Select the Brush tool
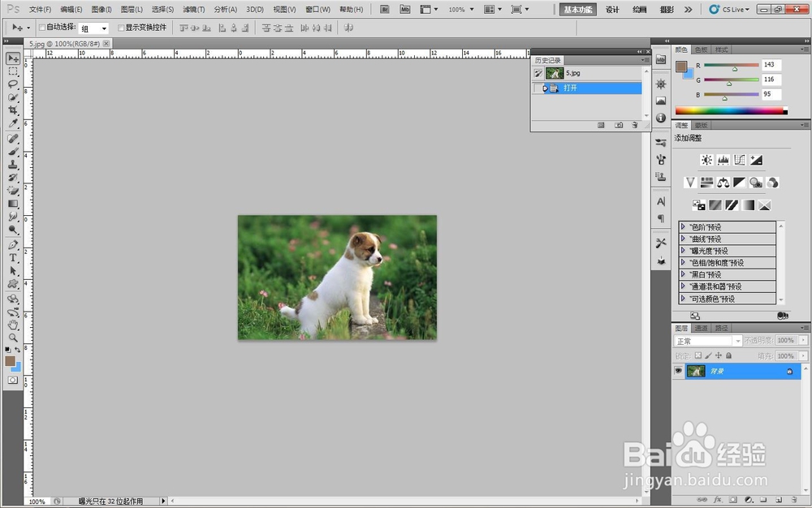812x508 pixels. (13, 152)
